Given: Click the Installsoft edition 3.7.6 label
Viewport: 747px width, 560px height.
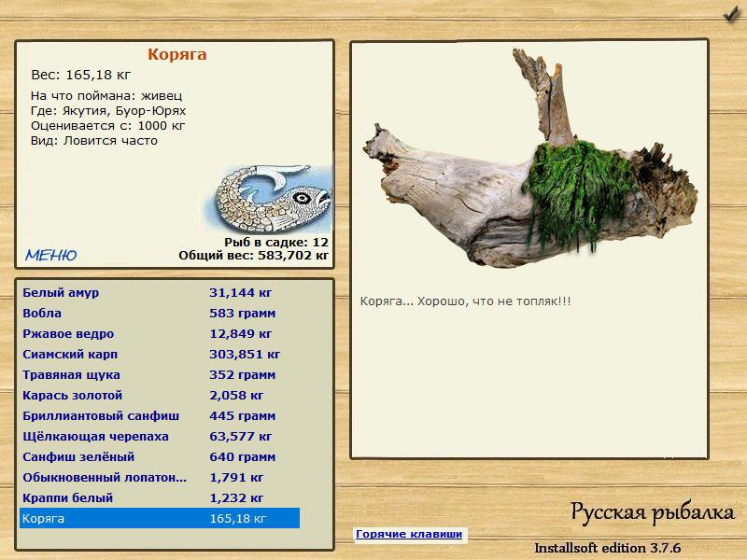Looking at the screenshot, I should click(608, 548).
